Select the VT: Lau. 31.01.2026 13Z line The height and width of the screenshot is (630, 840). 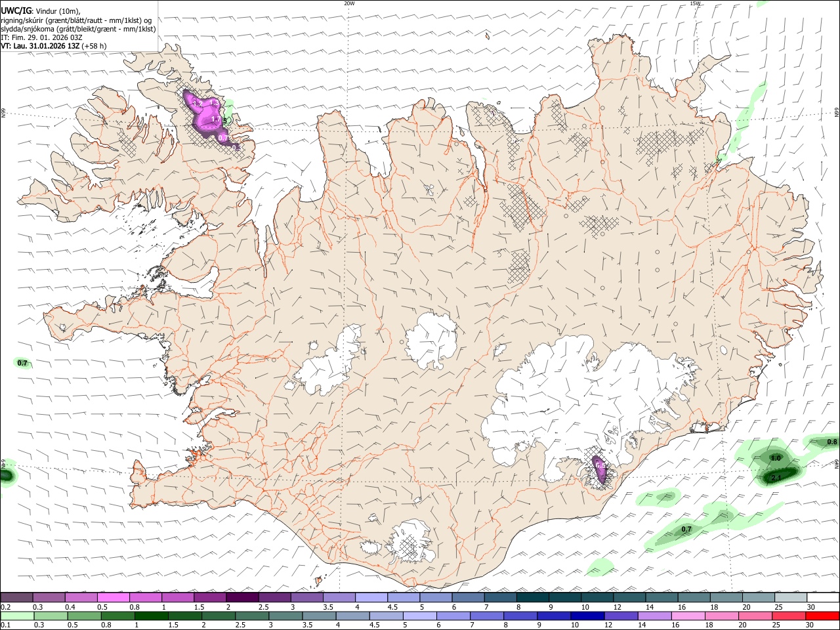click(x=53, y=46)
